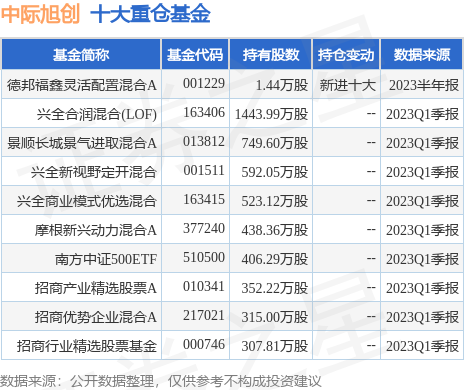Screen dimensions: 464x390
Task: Click holdings value 352.22万股
Action: [275, 288]
